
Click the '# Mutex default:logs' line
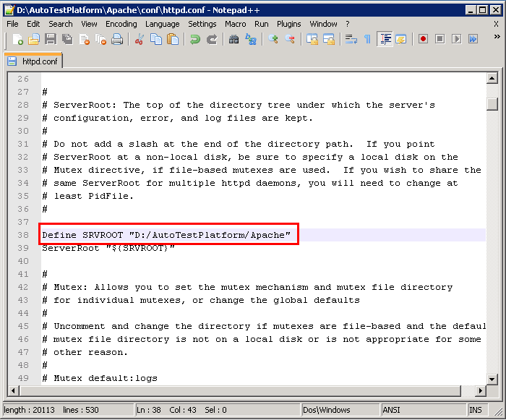coord(100,378)
